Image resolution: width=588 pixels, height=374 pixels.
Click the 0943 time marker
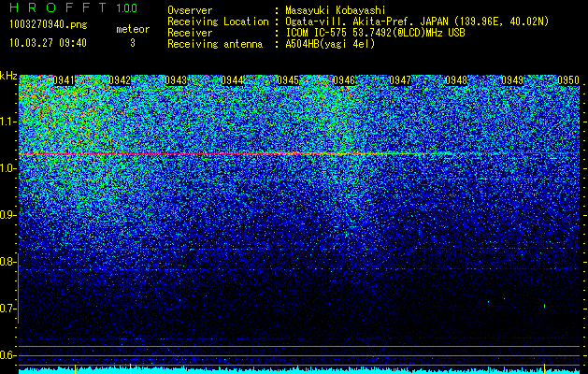click(176, 80)
